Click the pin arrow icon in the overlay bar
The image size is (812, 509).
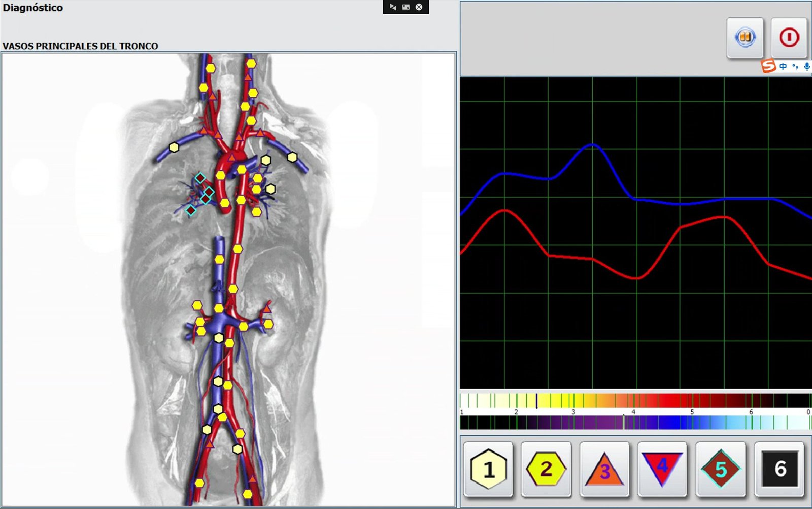click(393, 7)
